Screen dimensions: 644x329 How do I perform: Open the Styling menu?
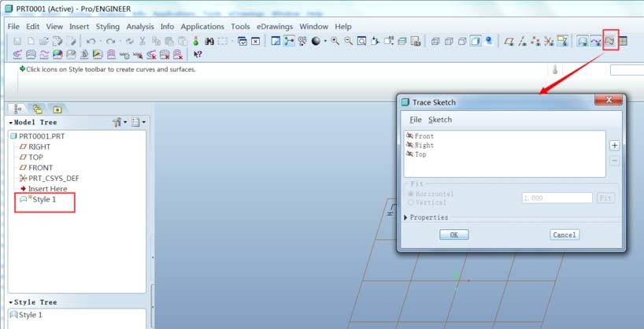click(x=107, y=26)
